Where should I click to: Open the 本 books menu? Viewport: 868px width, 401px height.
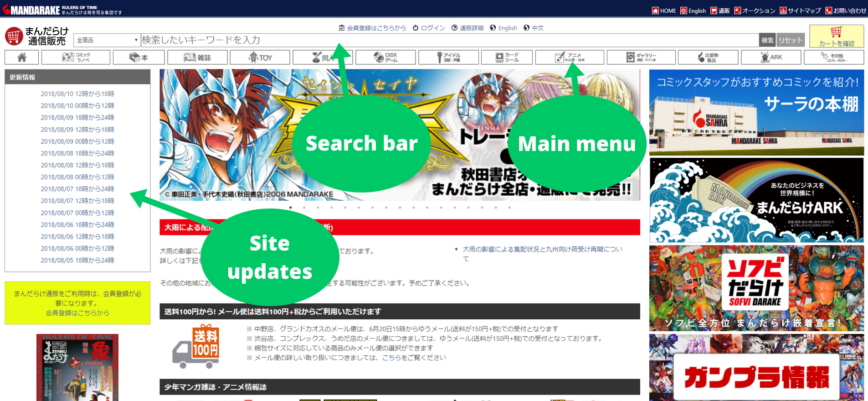139,57
